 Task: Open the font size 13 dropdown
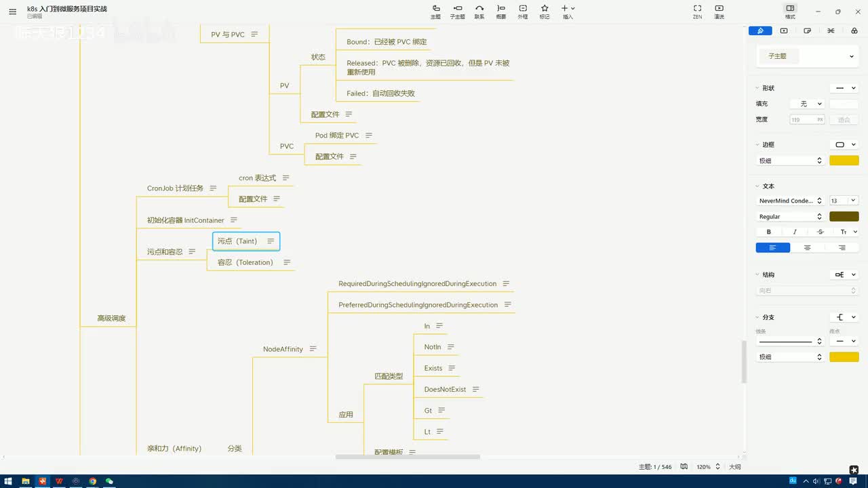tap(844, 201)
